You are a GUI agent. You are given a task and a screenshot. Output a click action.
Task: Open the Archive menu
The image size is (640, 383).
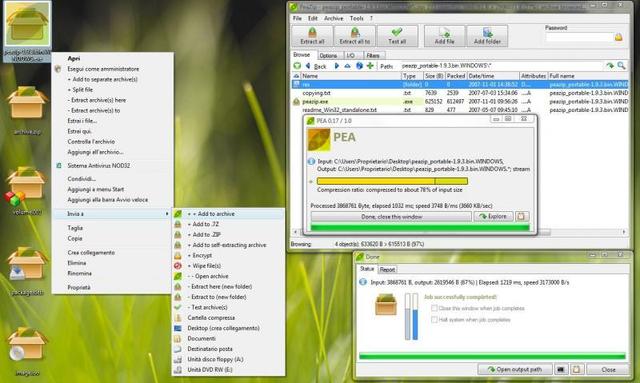click(x=333, y=18)
